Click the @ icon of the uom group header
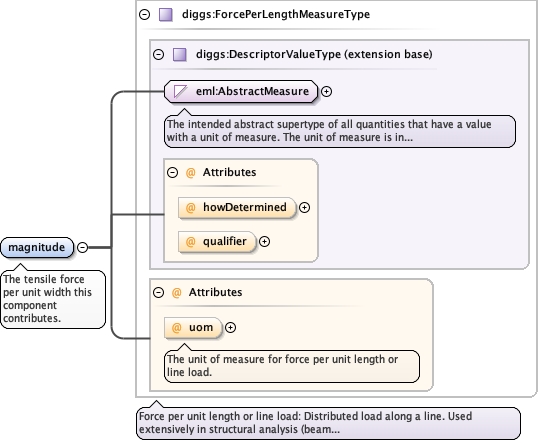Screen dimensions: 539x443 point(176,292)
